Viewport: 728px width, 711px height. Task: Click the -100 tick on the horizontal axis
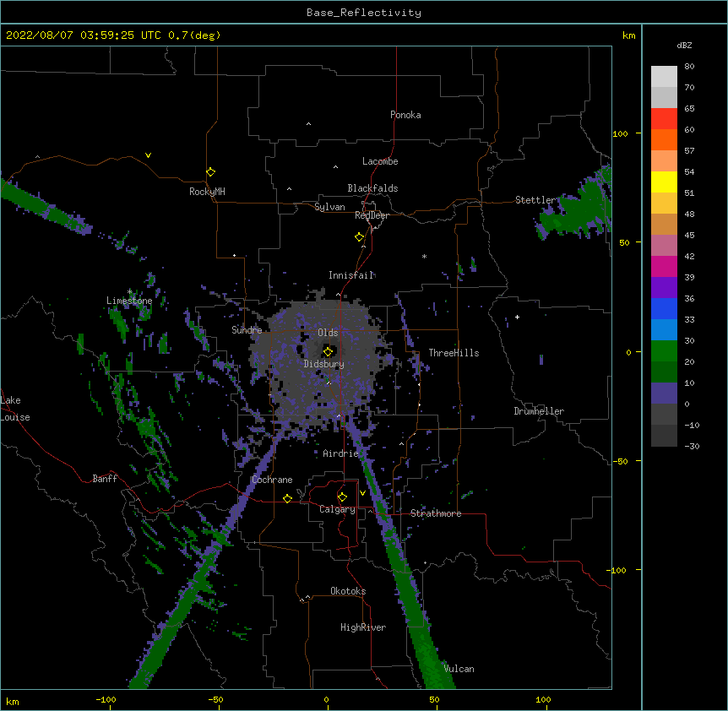(106, 699)
